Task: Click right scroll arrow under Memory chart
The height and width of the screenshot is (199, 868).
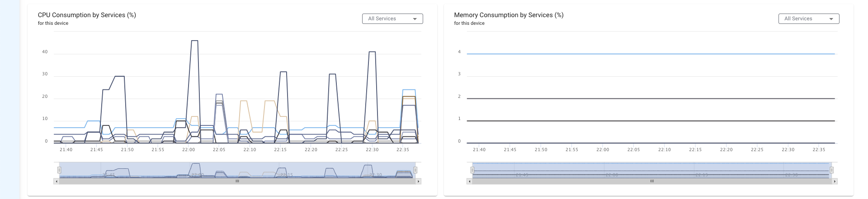Action: point(835,181)
